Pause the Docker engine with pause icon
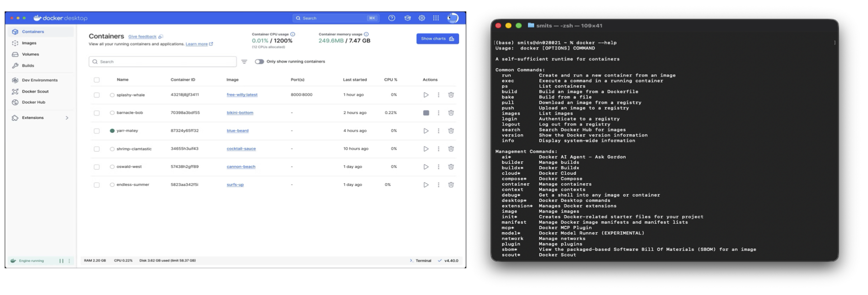Image resolution: width=868 pixels, height=295 pixels. tap(62, 261)
